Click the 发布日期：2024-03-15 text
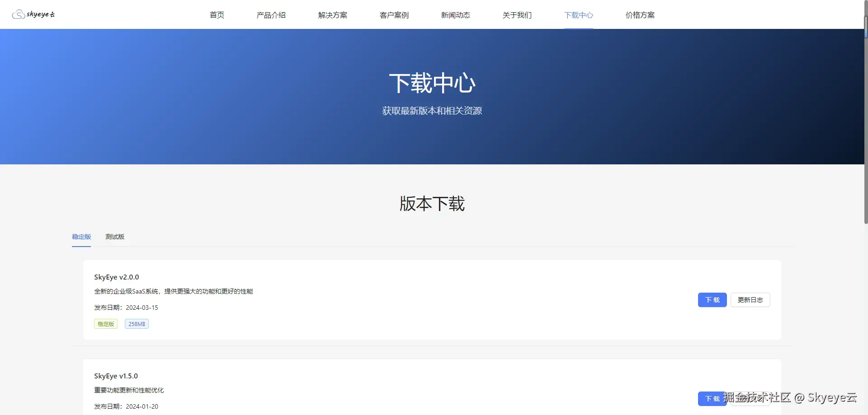 (126, 308)
